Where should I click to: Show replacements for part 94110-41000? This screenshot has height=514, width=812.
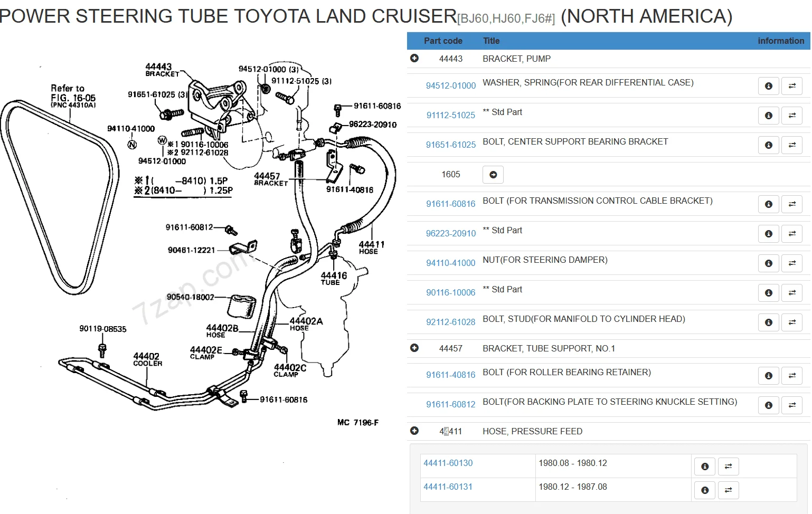(792, 263)
